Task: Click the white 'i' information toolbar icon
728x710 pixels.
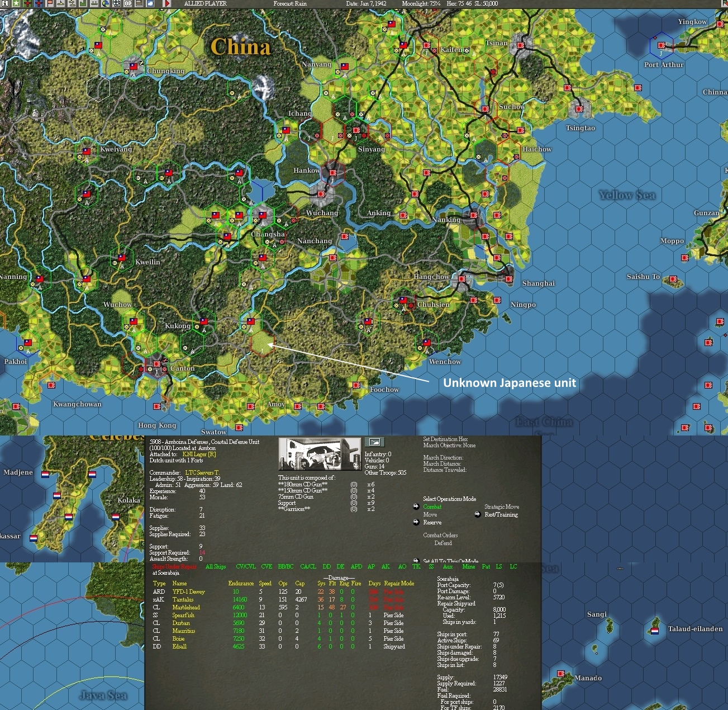Action: click(x=5, y=3)
